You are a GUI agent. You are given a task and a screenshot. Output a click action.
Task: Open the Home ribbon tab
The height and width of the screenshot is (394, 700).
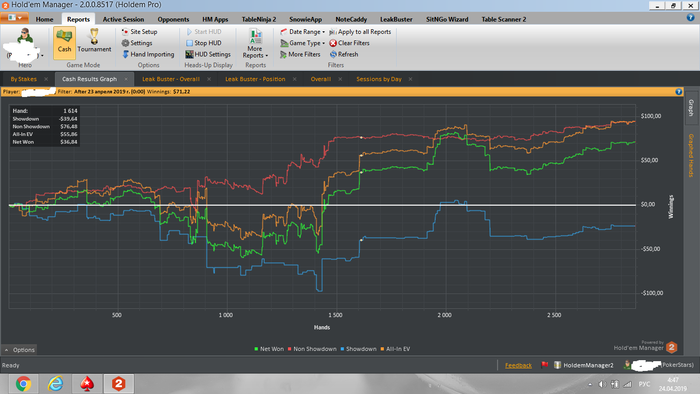click(x=44, y=19)
